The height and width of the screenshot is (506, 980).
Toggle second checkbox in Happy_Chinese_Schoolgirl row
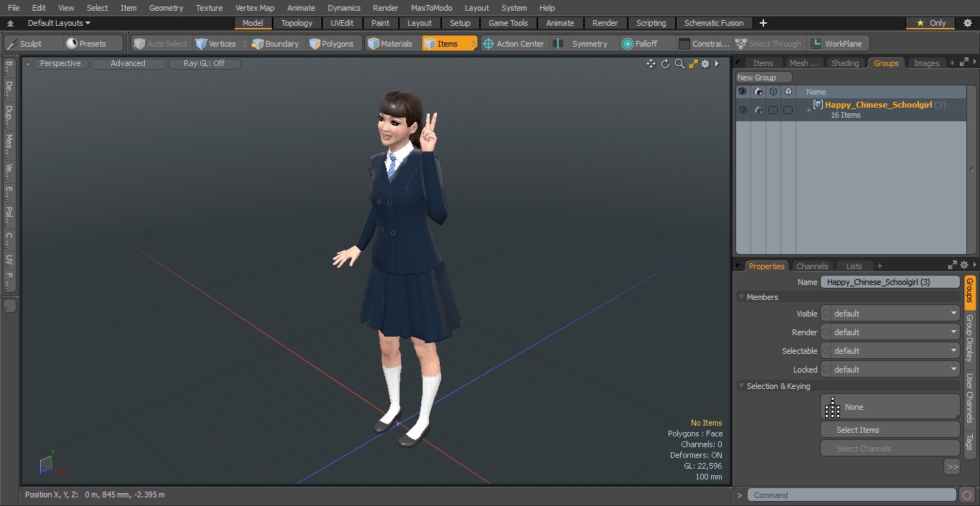click(788, 111)
